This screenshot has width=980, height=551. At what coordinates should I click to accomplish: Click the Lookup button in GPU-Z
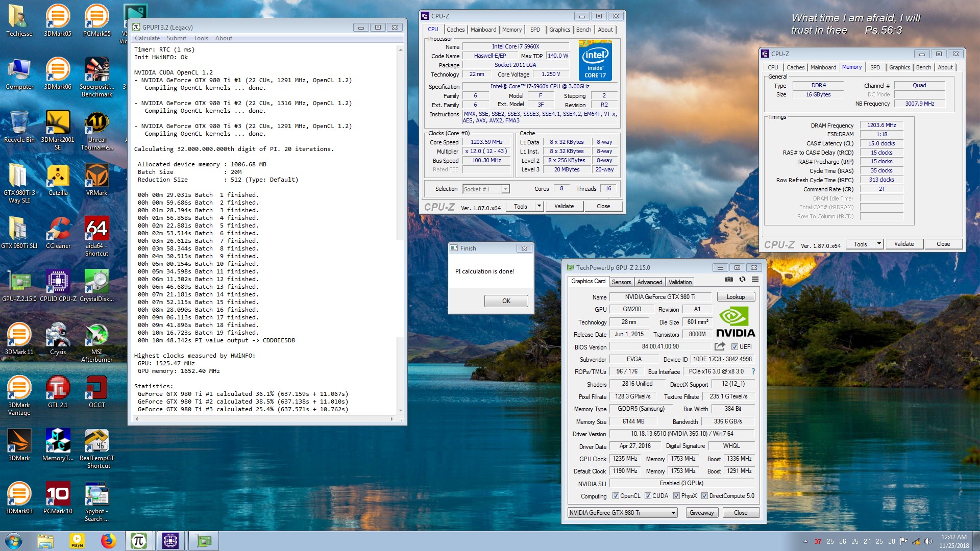pos(736,297)
